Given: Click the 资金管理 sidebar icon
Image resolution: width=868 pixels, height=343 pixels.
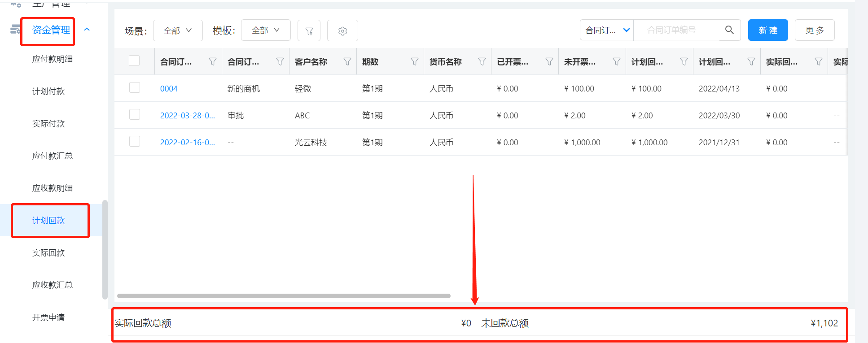Looking at the screenshot, I should click(x=15, y=30).
